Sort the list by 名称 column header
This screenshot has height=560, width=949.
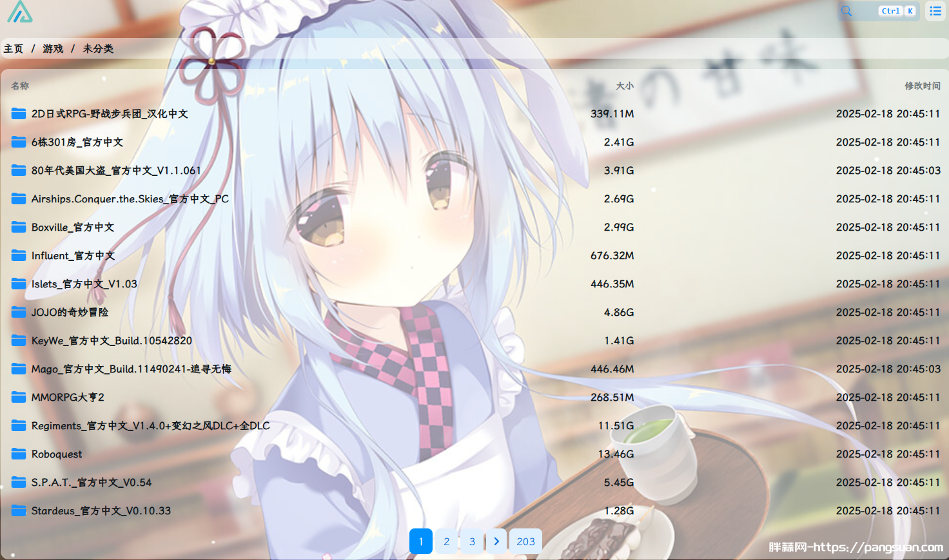pos(20,86)
